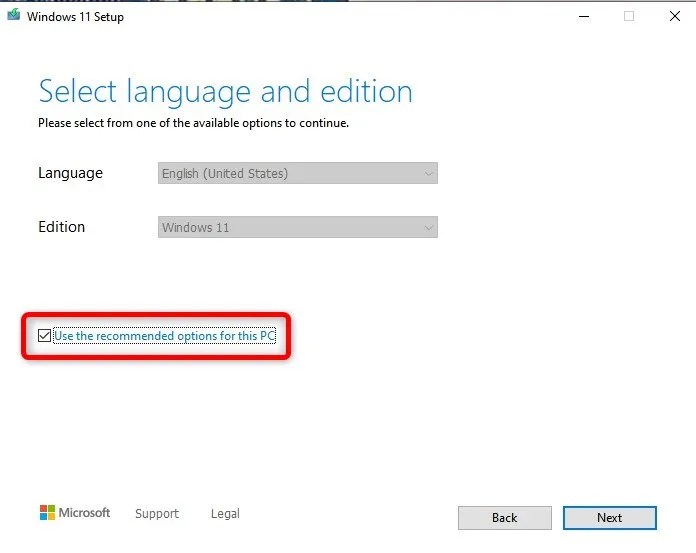Click the Microsoft logo in the footer

click(x=75, y=513)
